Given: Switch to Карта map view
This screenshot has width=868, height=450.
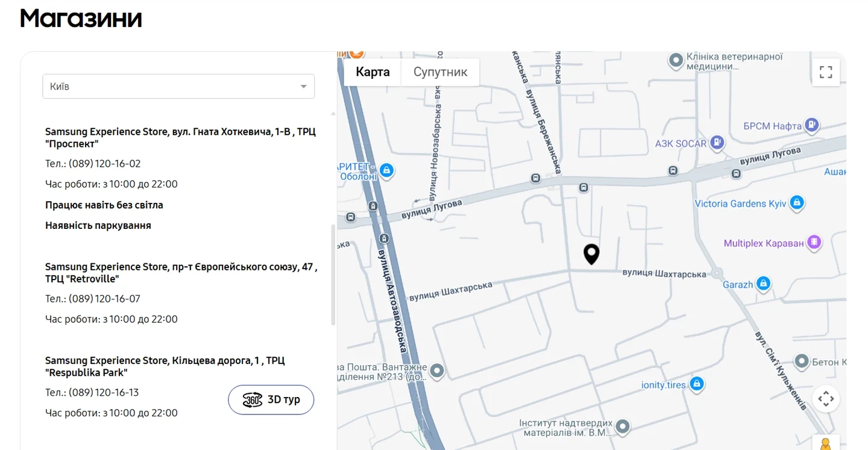Looking at the screenshot, I should 373,72.
